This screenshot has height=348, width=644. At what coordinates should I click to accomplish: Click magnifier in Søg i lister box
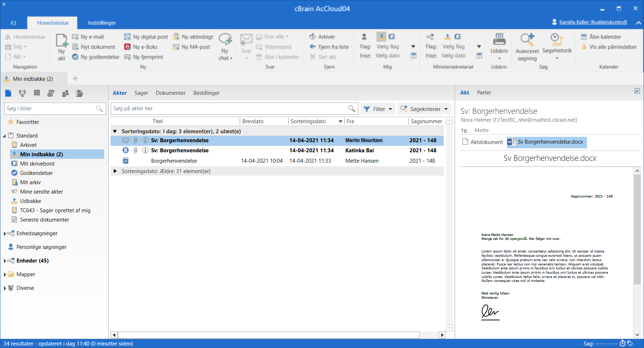coord(99,108)
